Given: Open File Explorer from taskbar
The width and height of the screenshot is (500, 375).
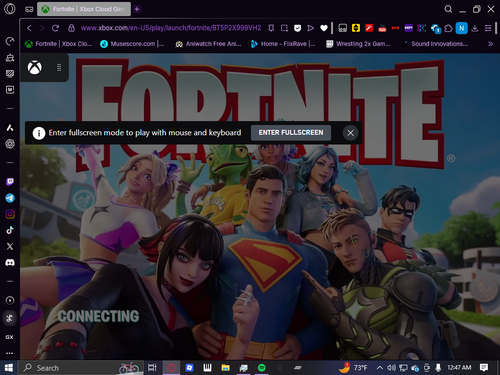Looking at the screenshot, I should pos(226,368).
